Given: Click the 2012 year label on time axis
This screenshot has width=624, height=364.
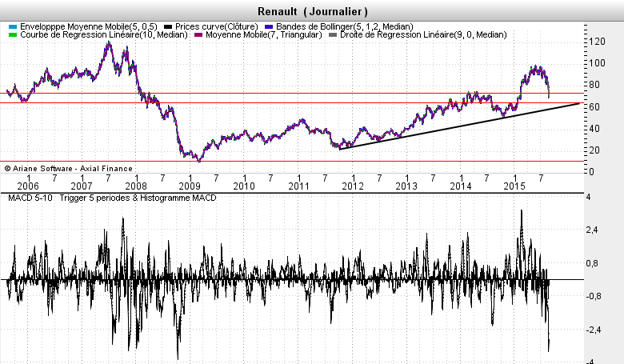Looking at the screenshot, I should tap(353, 186).
